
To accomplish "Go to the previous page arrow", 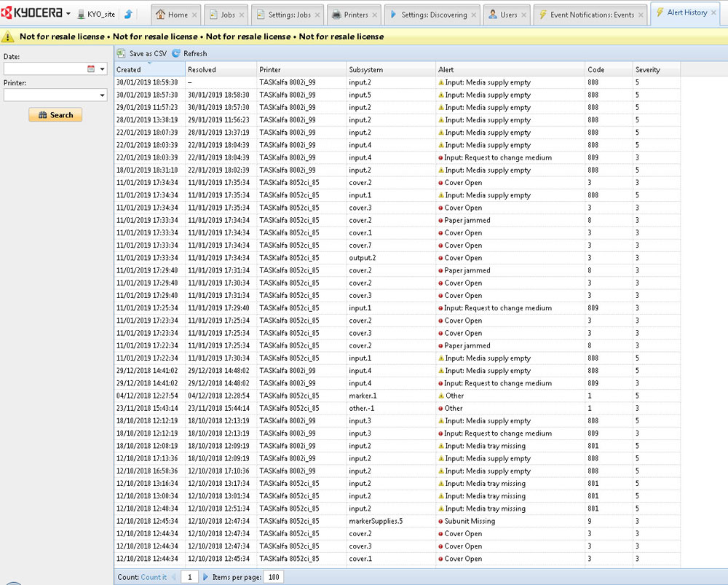I will point(174,577).
